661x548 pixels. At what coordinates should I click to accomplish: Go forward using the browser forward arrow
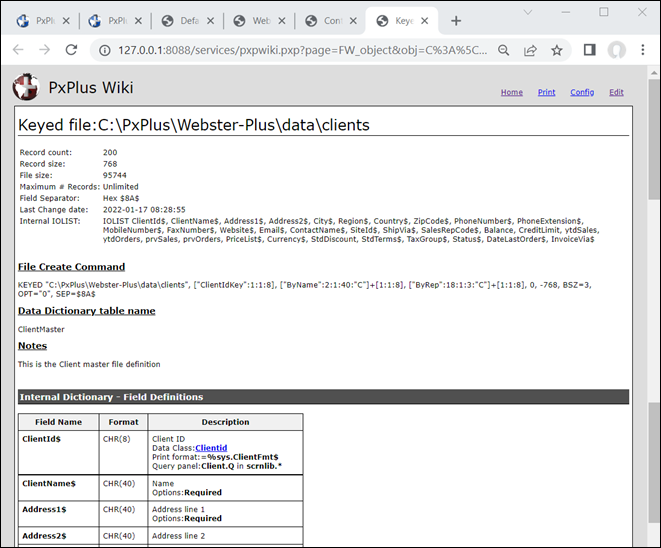coord(44,50)
